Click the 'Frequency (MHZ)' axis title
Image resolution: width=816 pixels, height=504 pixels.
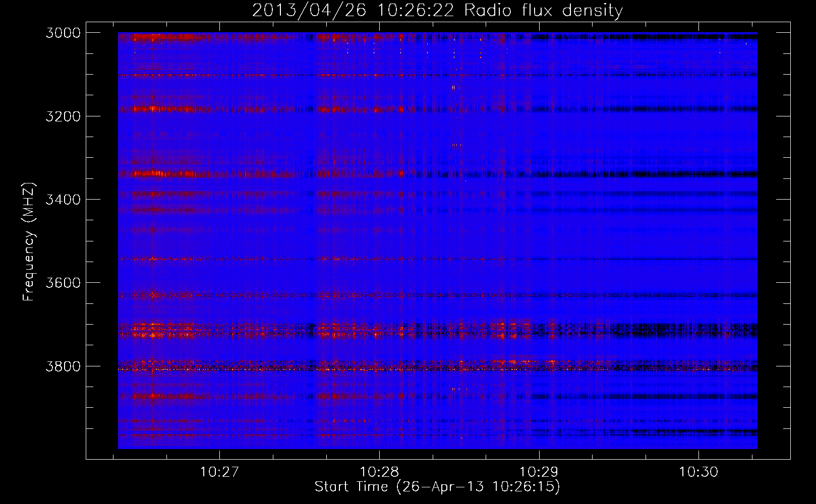click(x=29, y=242)
